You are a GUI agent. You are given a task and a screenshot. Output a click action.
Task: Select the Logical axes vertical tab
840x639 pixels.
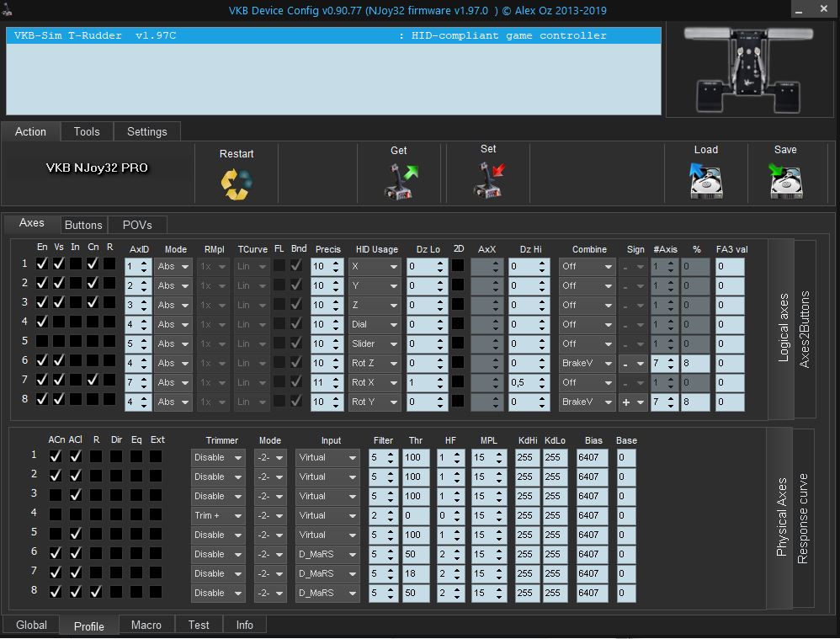[783, 327]
